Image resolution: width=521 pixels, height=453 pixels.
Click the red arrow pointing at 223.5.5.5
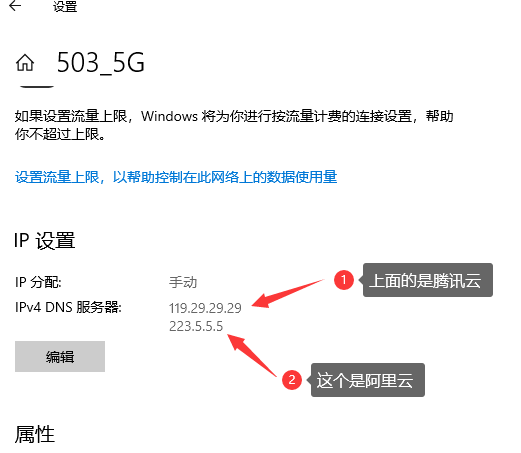pos(252,355)
